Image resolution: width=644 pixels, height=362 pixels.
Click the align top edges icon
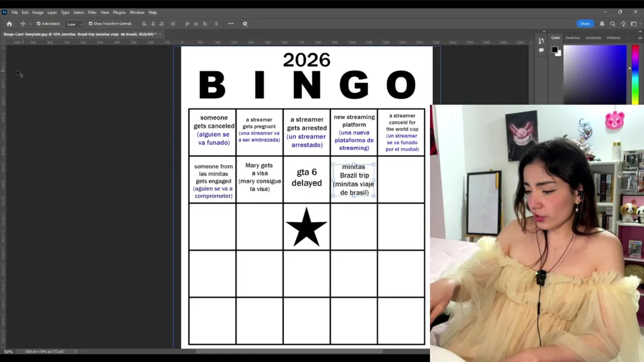click(188, 24)
